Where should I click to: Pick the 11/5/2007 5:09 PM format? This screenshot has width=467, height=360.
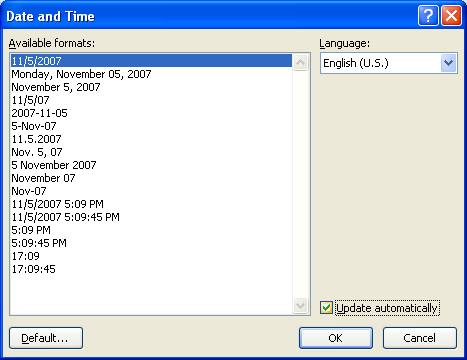tap(151, 204)
